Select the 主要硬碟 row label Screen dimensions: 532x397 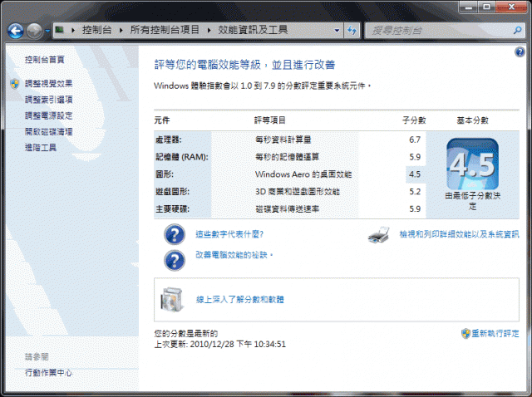click(172, 209)
